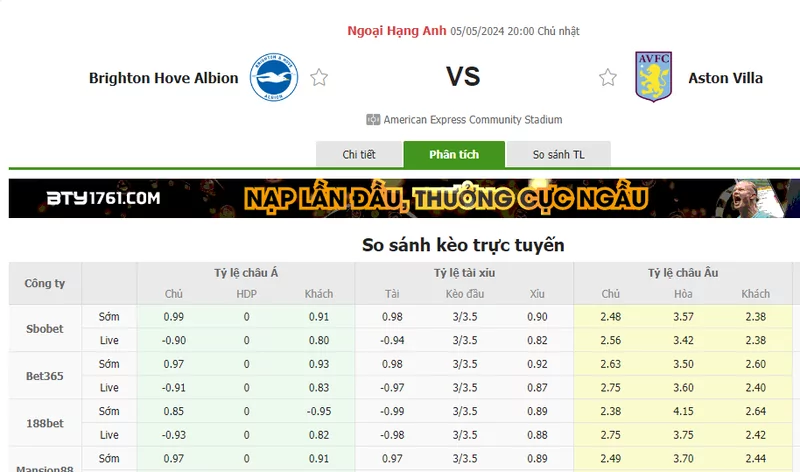Screen dimensions: 800x472
Task: Click 188bet Live European away odds 2.42
Action: [756, 435]
